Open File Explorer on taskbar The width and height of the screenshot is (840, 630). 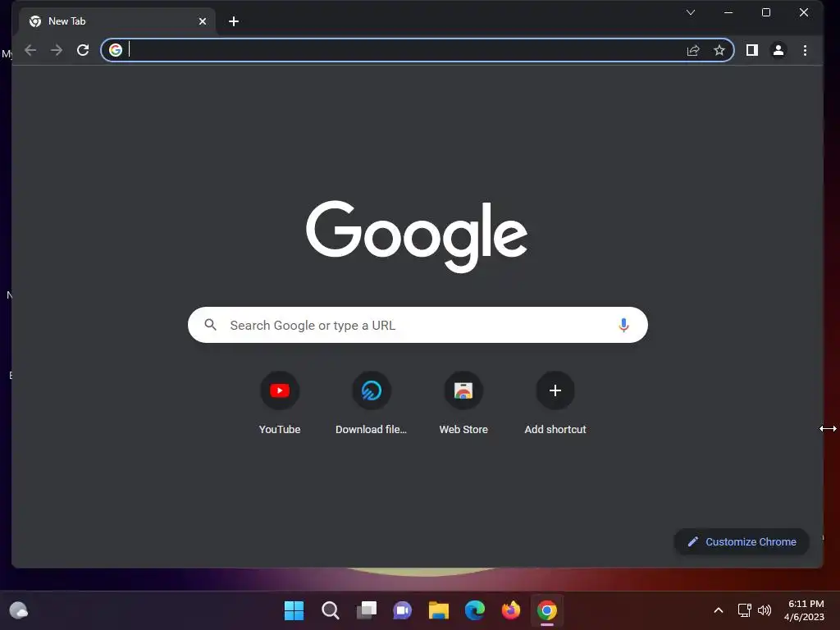pos(439,610)
